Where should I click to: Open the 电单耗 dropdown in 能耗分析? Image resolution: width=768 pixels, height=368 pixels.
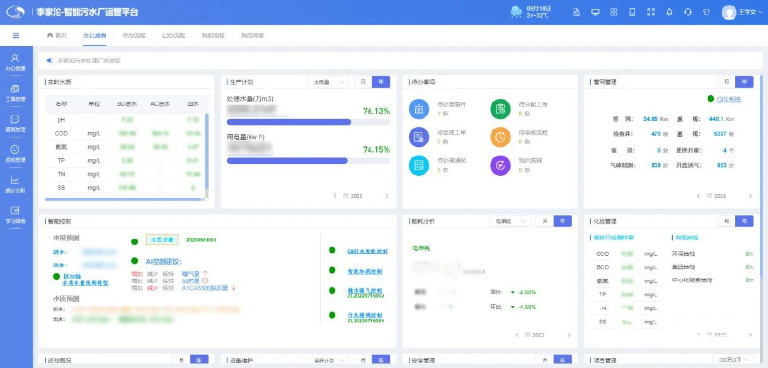(510, 221)
